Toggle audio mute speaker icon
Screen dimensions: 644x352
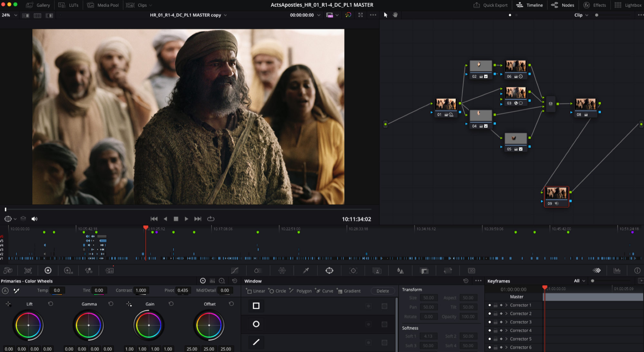[x=34, y=219]
